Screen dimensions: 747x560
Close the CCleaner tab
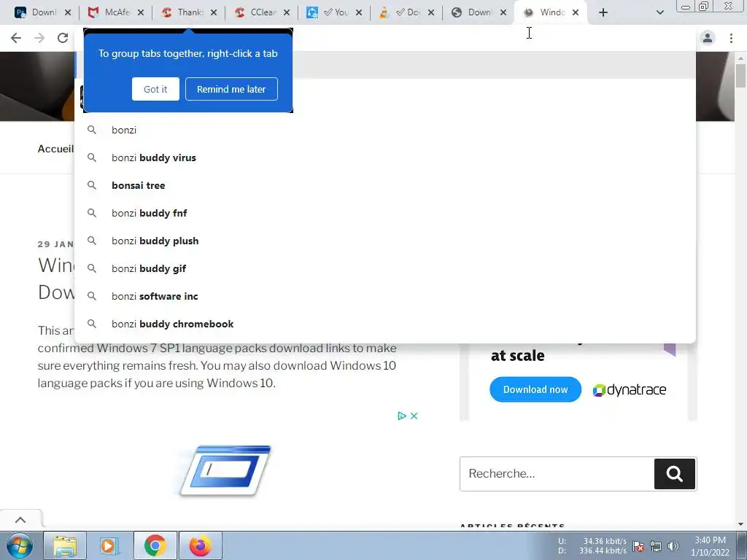click(x=286, y=13)
